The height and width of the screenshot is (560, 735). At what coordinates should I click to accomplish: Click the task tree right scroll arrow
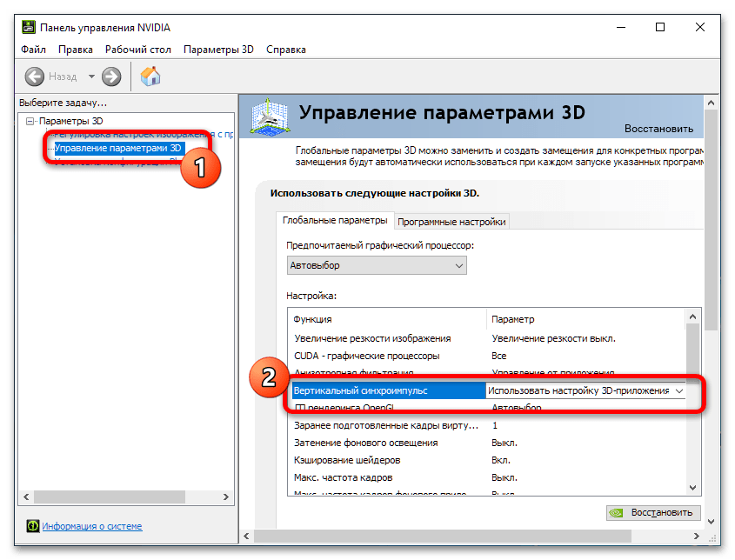pos(226,497)
